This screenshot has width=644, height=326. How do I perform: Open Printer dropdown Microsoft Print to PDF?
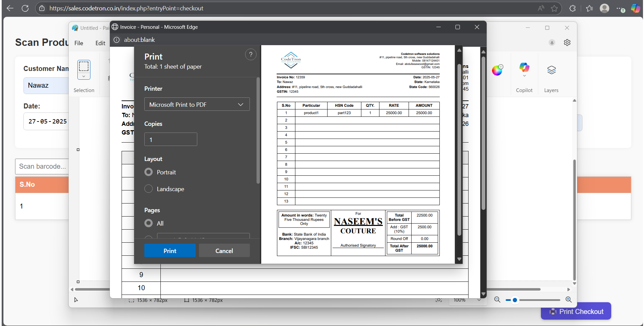(x=197, y=104)
